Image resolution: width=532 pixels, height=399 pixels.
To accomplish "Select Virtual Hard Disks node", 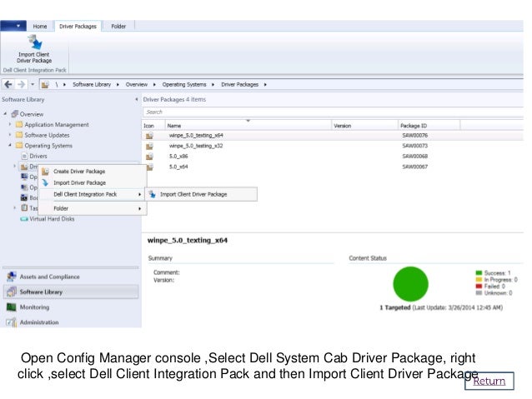I will point(52,218).
